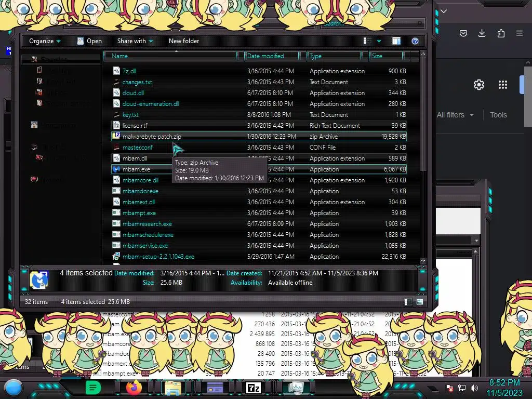
Task: Open Firefox downloads arrow icon
Action: click(x=482, y=33)
